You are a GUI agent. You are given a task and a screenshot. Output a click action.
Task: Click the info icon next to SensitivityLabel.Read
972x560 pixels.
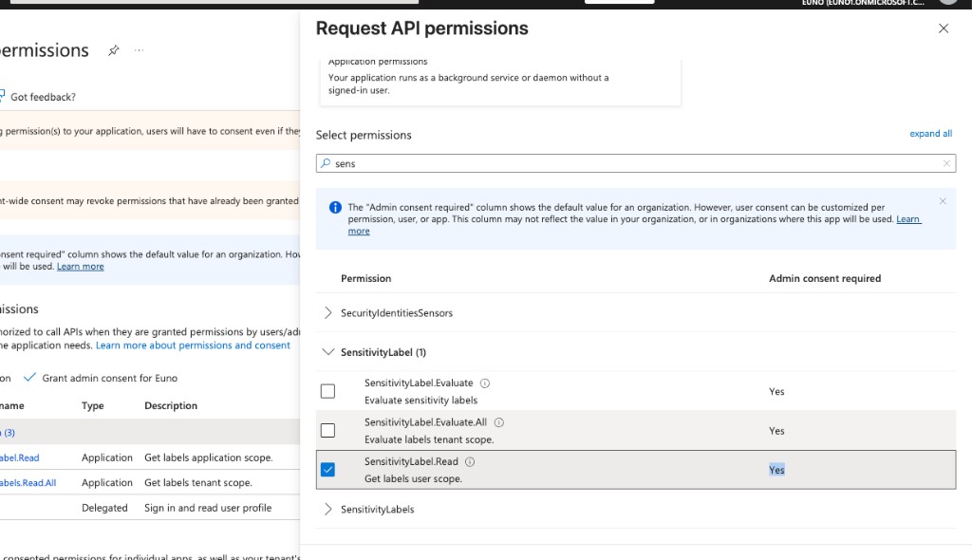pyautogui.click(x=470, y=461)
